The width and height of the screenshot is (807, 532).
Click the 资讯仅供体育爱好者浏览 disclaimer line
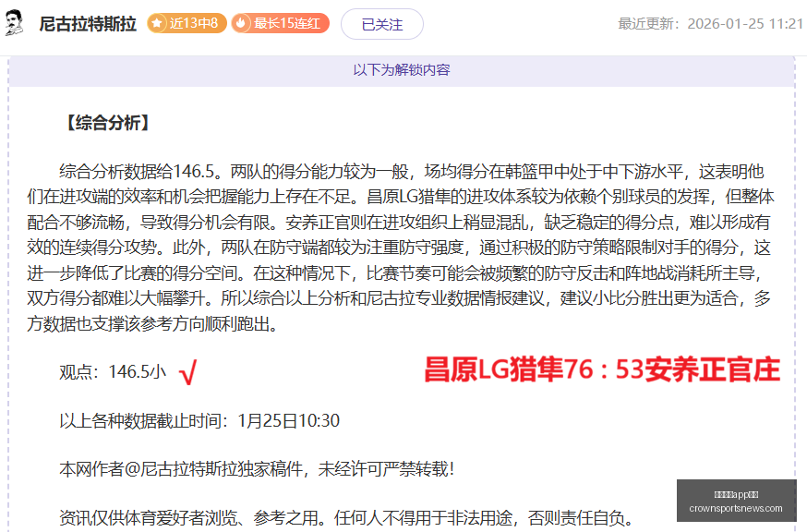(x=347, y=517)
